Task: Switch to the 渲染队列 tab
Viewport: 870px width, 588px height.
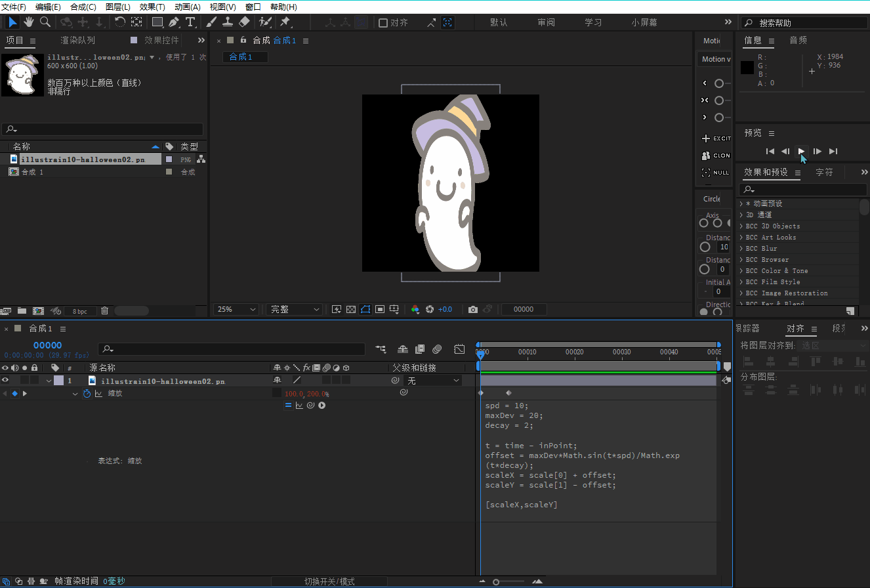Action: 77,41
